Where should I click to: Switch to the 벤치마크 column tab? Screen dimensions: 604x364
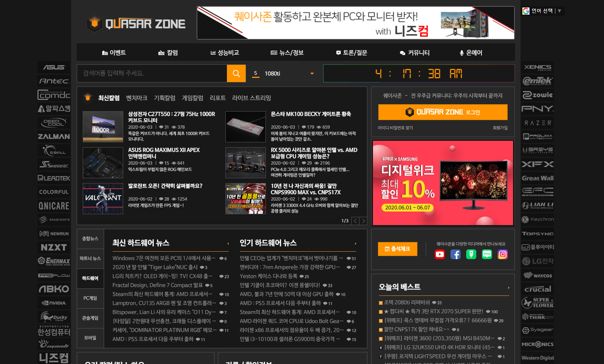click(x=137, y=98)
